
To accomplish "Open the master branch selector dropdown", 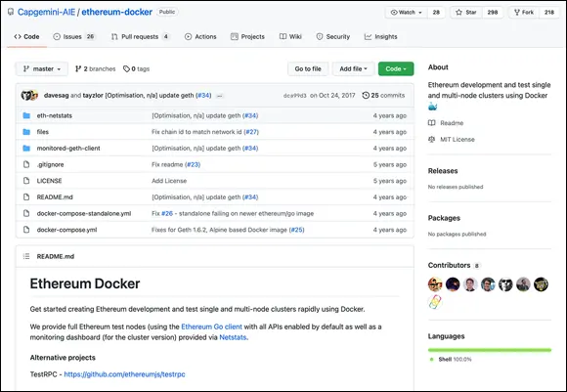I will 42,68.
